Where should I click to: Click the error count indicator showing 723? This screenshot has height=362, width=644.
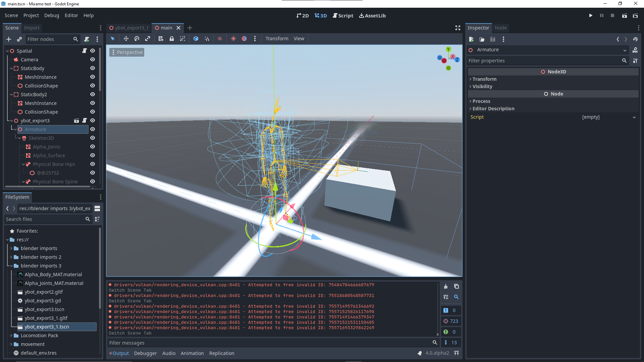pyautogui.click(x=451, y=321)
